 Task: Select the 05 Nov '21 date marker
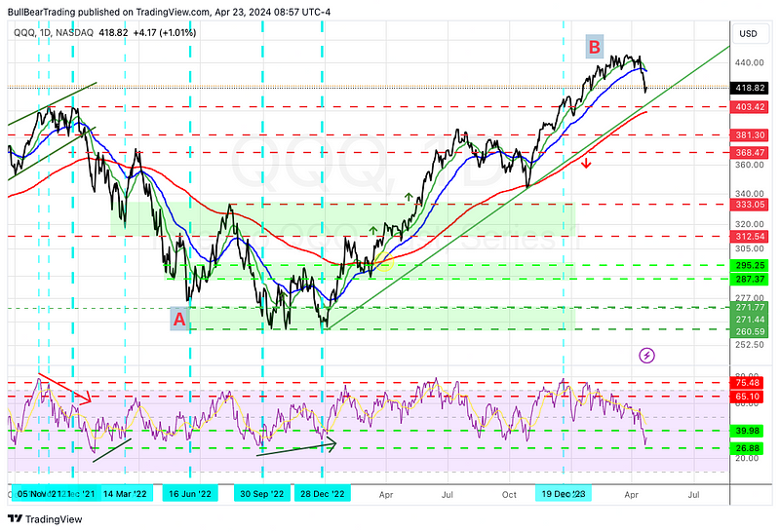(41, 494)
